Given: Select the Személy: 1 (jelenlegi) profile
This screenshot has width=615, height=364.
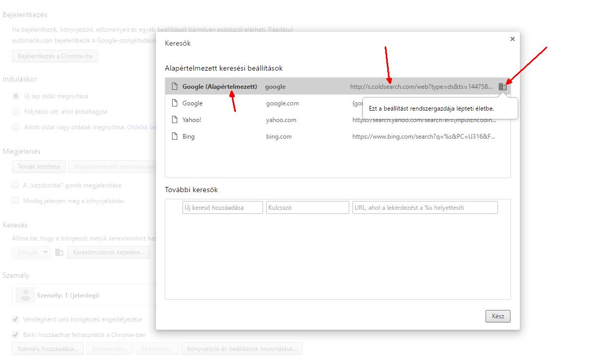Looking at the screenshot, I should click(84, 295).
